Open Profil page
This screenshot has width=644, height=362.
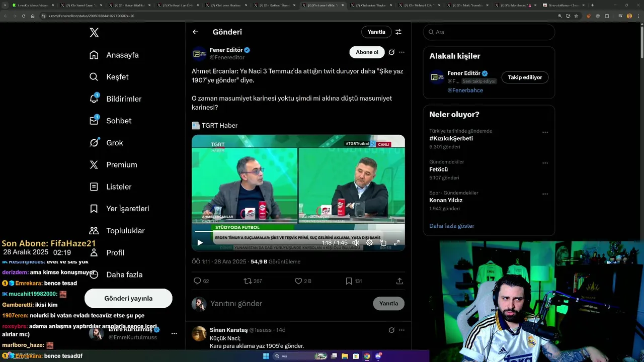[107, 252]
